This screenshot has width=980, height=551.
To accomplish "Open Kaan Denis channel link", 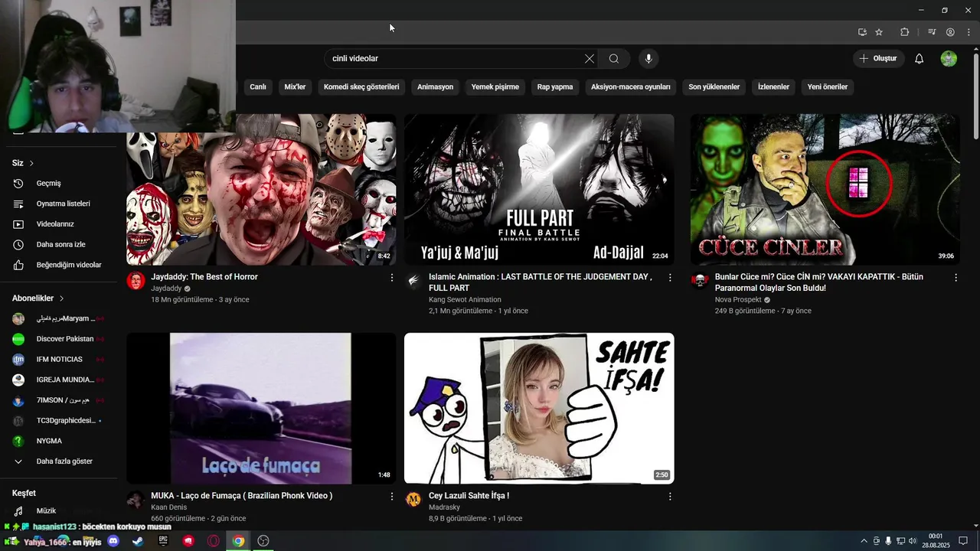I will point(168,507).
